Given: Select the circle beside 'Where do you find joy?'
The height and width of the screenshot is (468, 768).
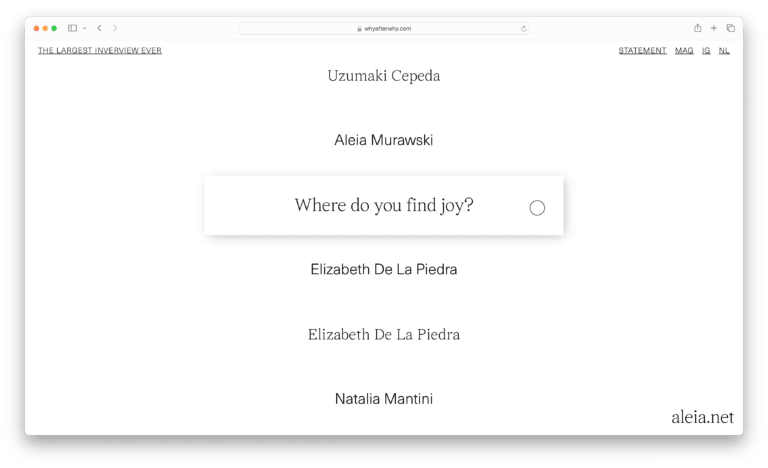Looking at the screenshot, I should [537, 208].
